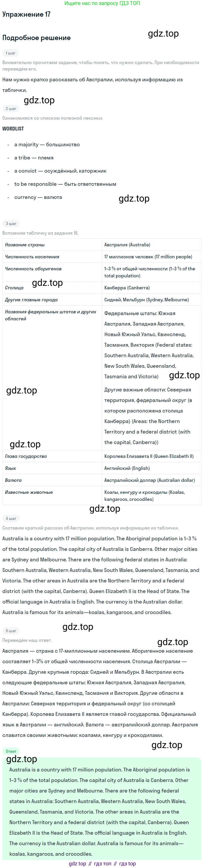Select the "Подробное решение" heading
The height and width of the screenshot is (868, 205).
click(x=36, y=38)
